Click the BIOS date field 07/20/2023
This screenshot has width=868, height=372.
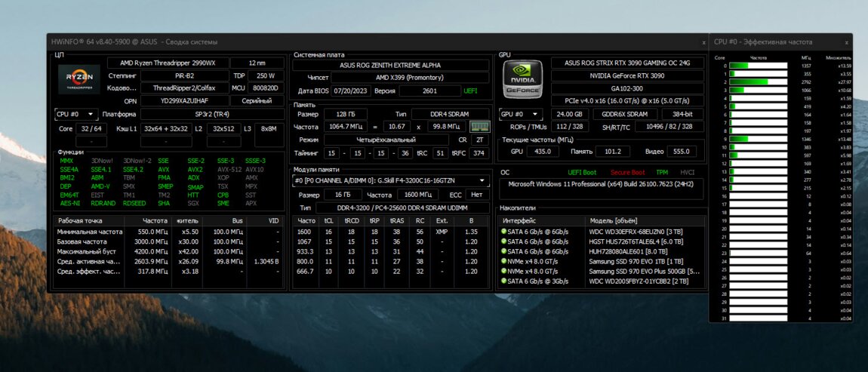click(x=351, y=91)
